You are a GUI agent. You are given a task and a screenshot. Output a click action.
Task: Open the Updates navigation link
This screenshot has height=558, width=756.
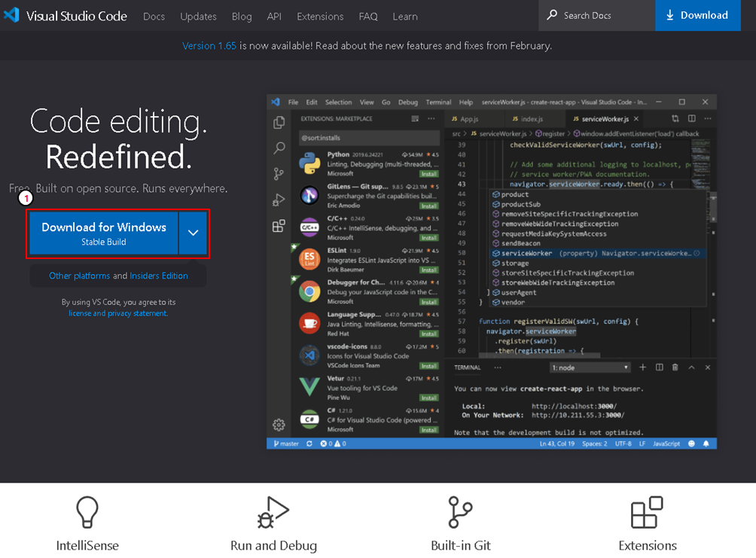(198, 17)
